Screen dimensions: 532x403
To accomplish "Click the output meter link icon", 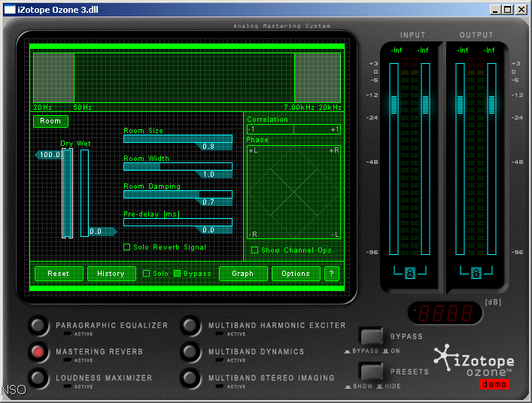I will [x=476, y=272].
